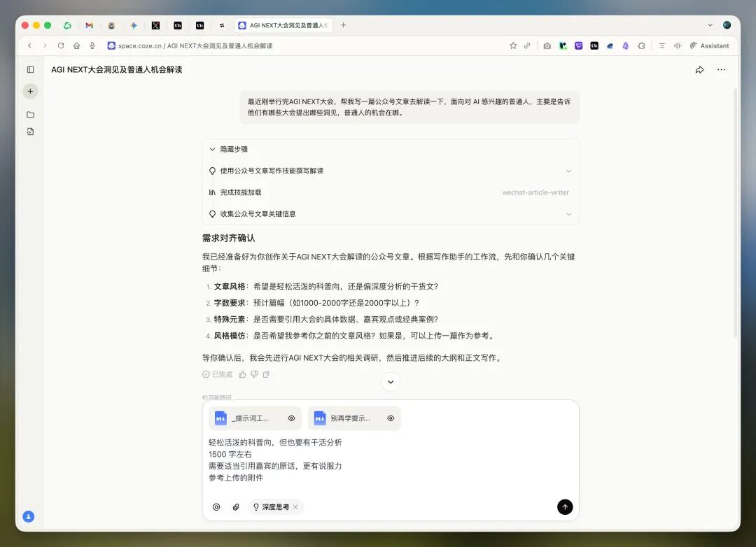Preview the _提示词工... attachment with eye icon
This screenshot has height=547, width=756.
[x=292, y=418]
